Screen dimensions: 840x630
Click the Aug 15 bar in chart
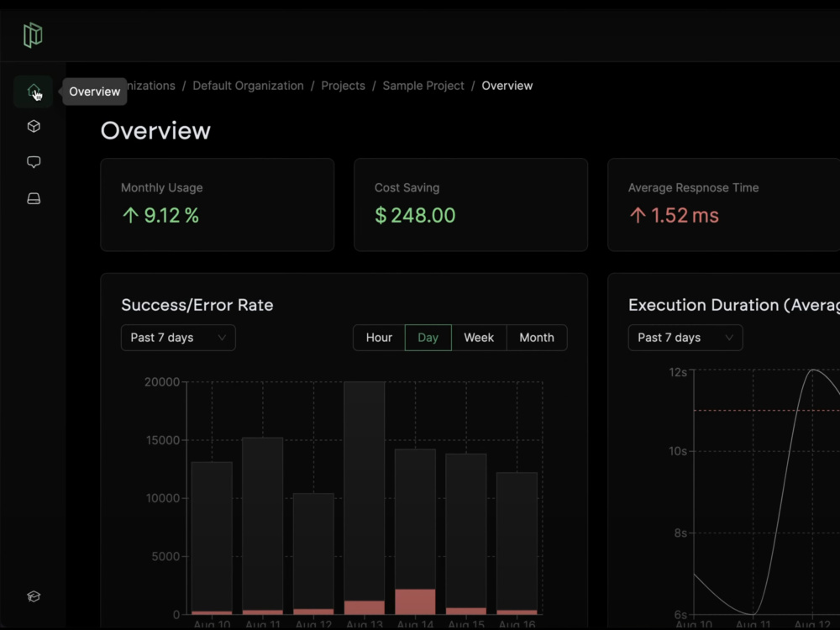[x=466, y=533]
